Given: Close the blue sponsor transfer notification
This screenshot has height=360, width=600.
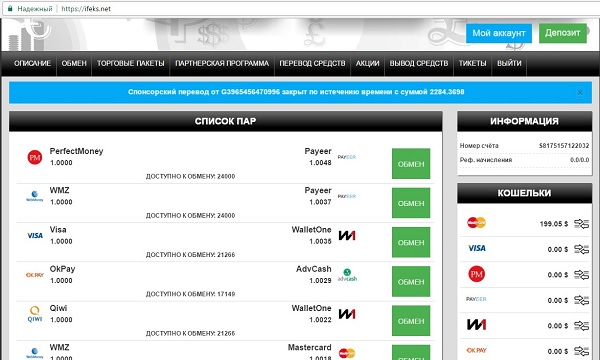Looking at the screenshot, I should tap(580, 92).
